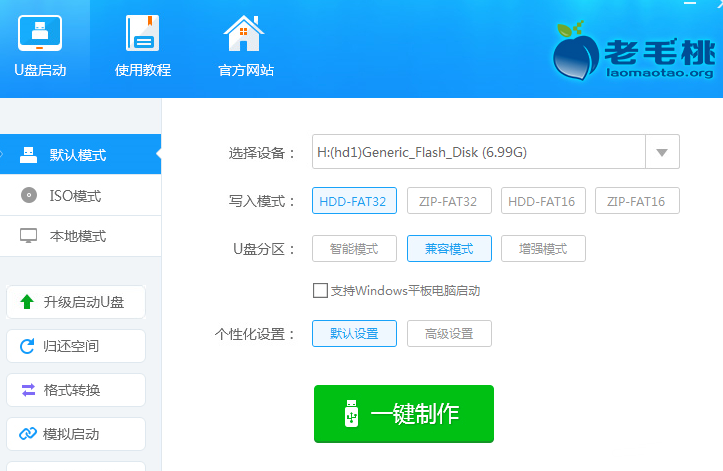Click the 升级启动U盘 button
Viewport: 723px width, 471px height.
tap(76, 303)
